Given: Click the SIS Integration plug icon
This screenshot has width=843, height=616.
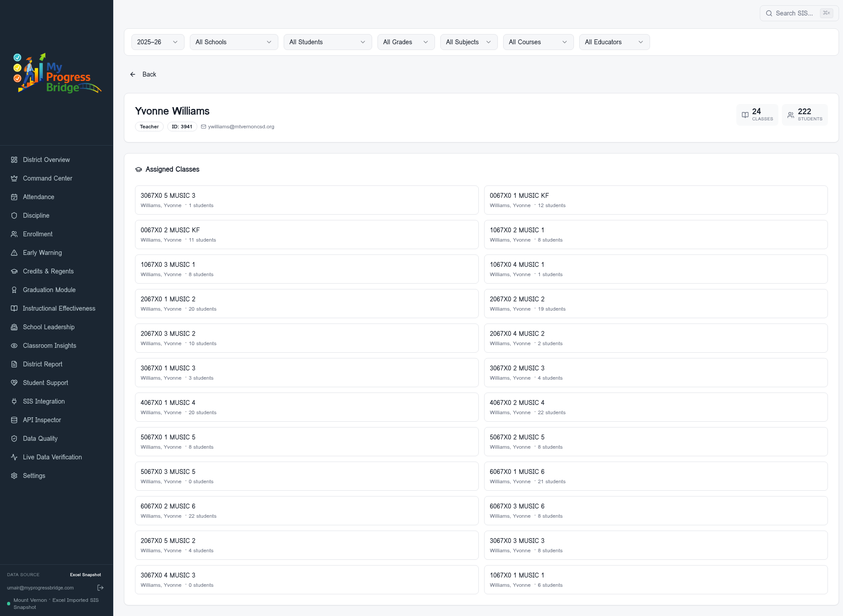Looking at the screenshot, I should (14, 401).
